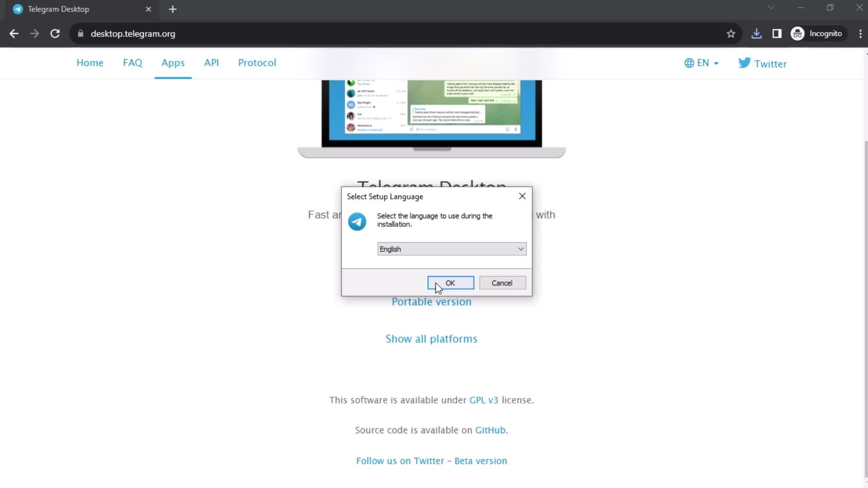Click the Portable version link

pos(432,301)
